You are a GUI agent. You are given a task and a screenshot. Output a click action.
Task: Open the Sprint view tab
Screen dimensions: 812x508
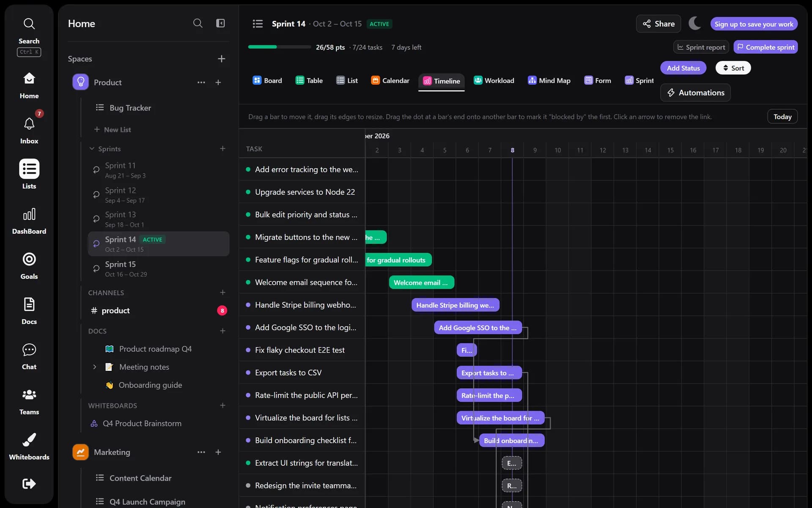click(639, 80)
